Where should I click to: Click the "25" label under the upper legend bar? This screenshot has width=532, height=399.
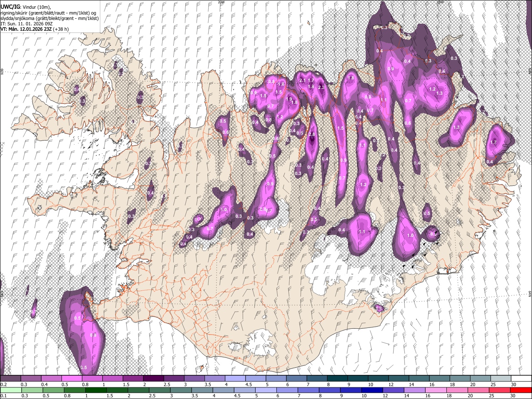(493, 384)
